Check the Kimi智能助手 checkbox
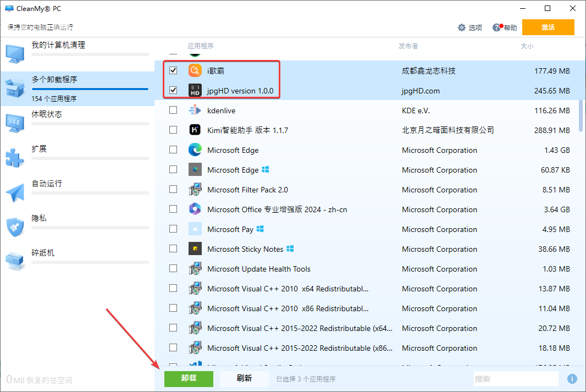The image size is (586, 392). pos(173,130)
